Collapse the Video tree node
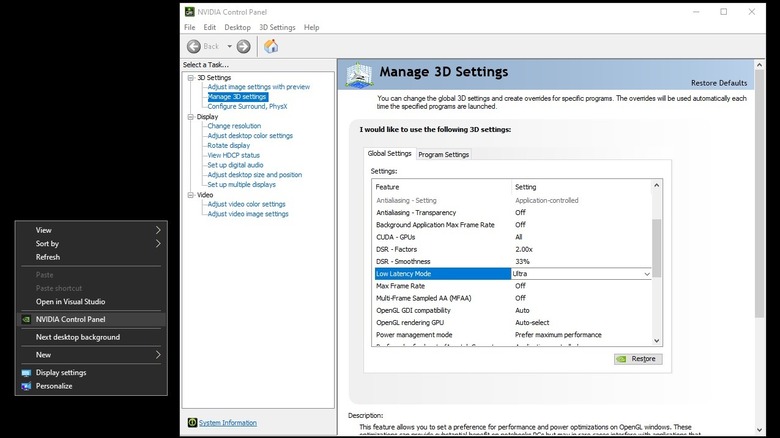The width and height of the screenshot is (780, 438). click(x=190, y=194)
